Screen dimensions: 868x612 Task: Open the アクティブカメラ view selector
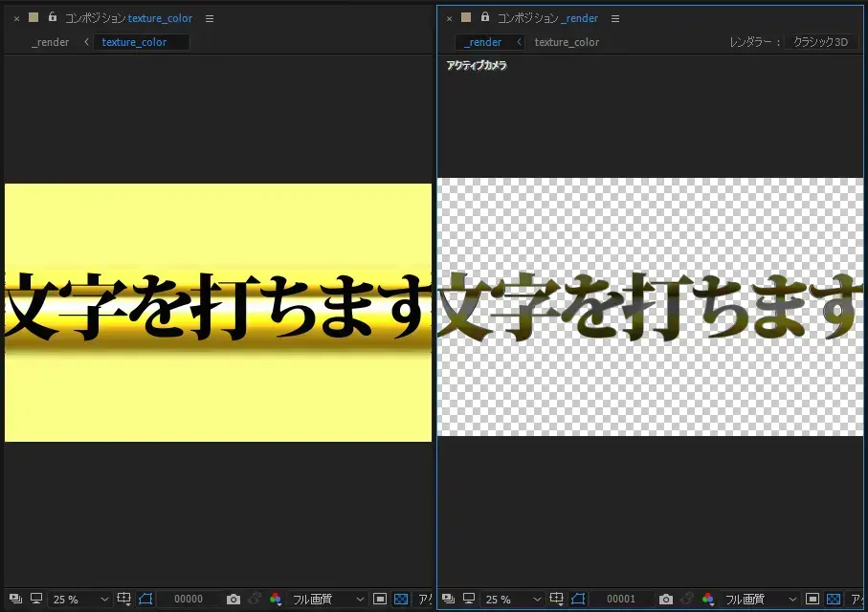[476, 65]
